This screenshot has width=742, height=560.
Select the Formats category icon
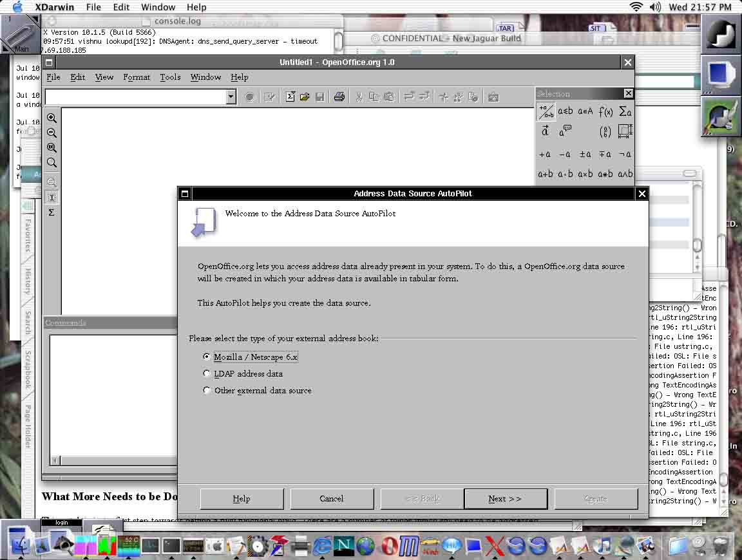[x=625, y=131]
